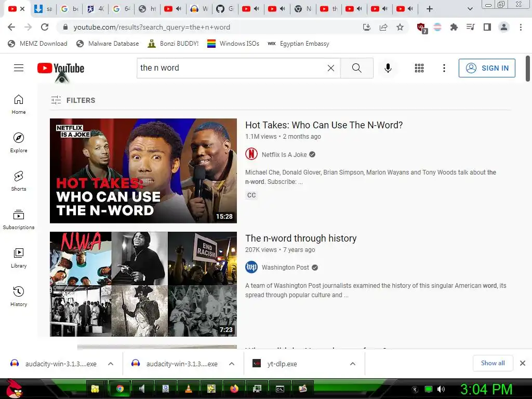Reload the page
This screenshot has width=532, height=399.
coord(45,27)
